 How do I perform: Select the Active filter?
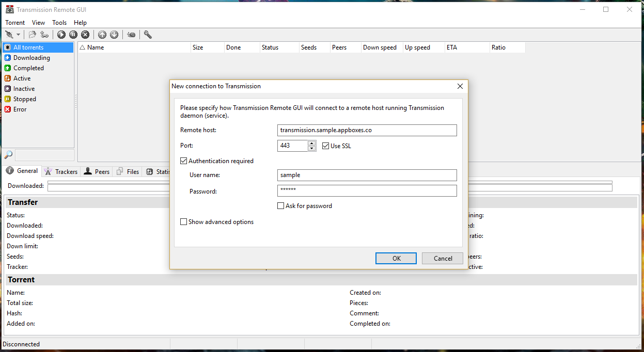coord(38,78)
